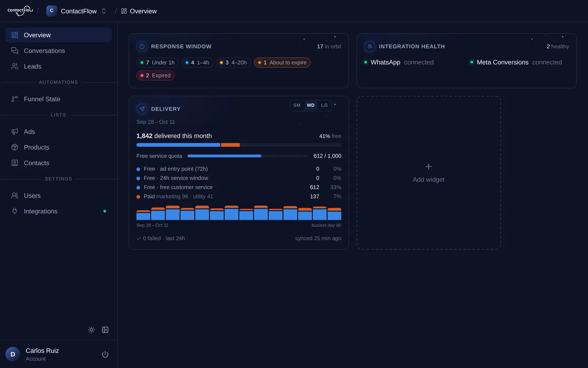Filter by Under 1h chip
This screenshot has width=588, height=368.
tap(157, 63)
